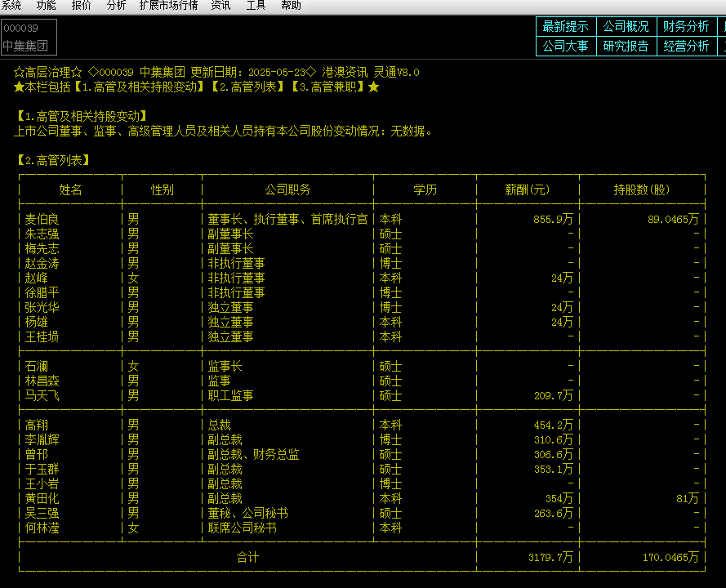Screen dimensions: 726x588
Task: Click the 【1.高管及相关持股变动】 section heading
Action: click(x=82, y=116)
